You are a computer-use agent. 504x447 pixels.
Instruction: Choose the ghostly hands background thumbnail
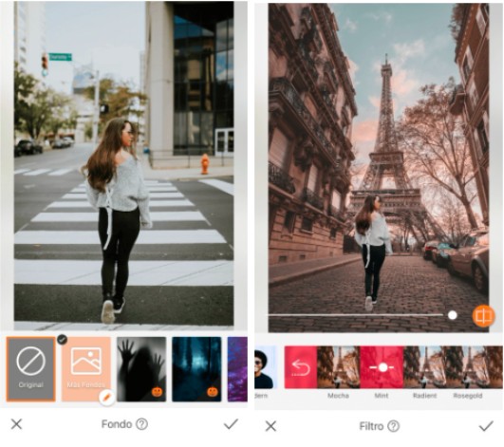(x=141, y=369)
